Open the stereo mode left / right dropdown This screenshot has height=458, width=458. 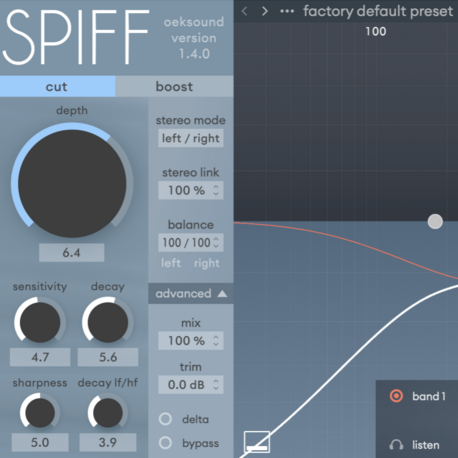point(191,138)
